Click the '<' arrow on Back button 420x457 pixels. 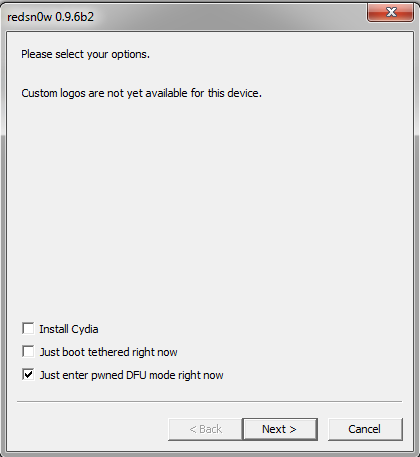click(x=193, y=429)
